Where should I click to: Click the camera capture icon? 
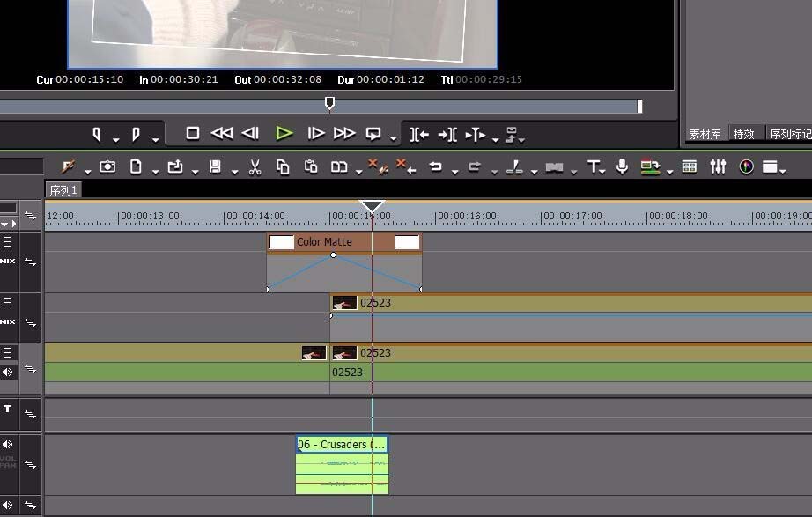[x=107, y=166]
